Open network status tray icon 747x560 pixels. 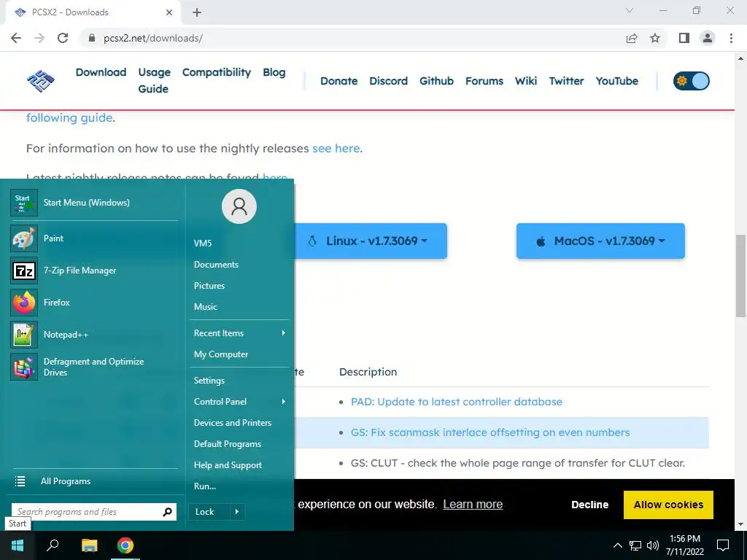[635, 545]
